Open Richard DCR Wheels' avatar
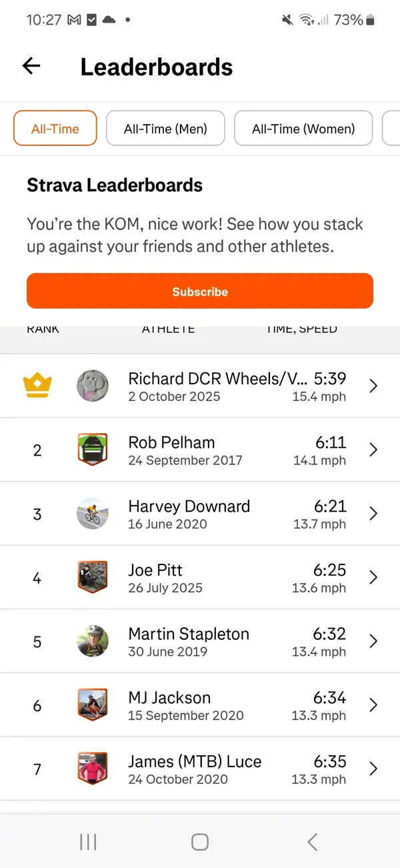The image size is (400, 868). tap(92, 386)
